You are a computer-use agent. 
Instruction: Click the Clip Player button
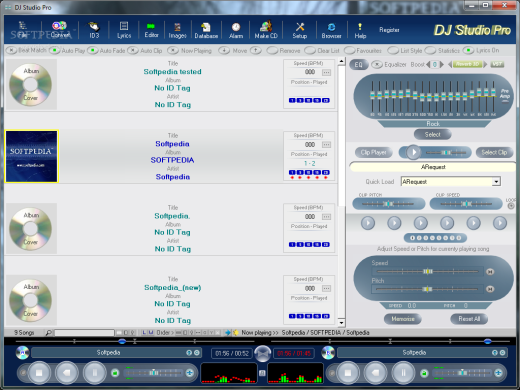coord(373,152)
